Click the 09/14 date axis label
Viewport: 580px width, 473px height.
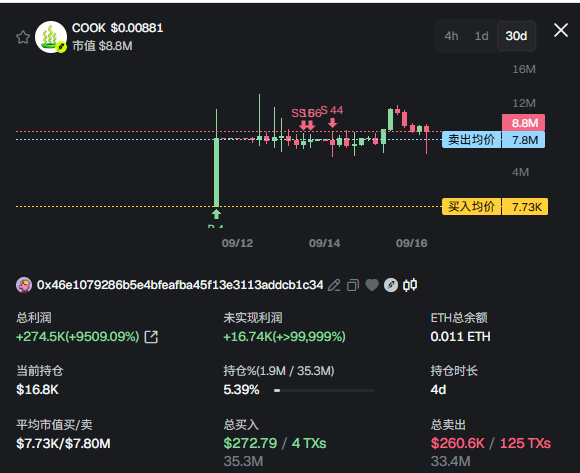coord(324,243)
